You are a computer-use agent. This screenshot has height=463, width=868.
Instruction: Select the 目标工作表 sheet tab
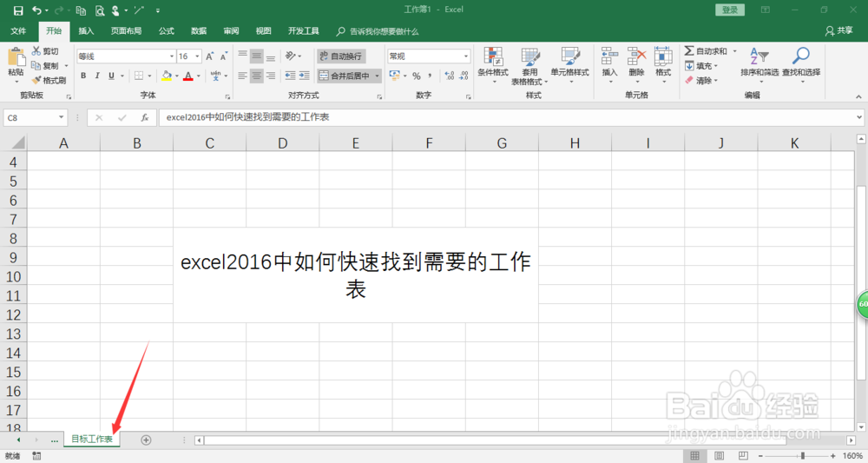point(92,440)
